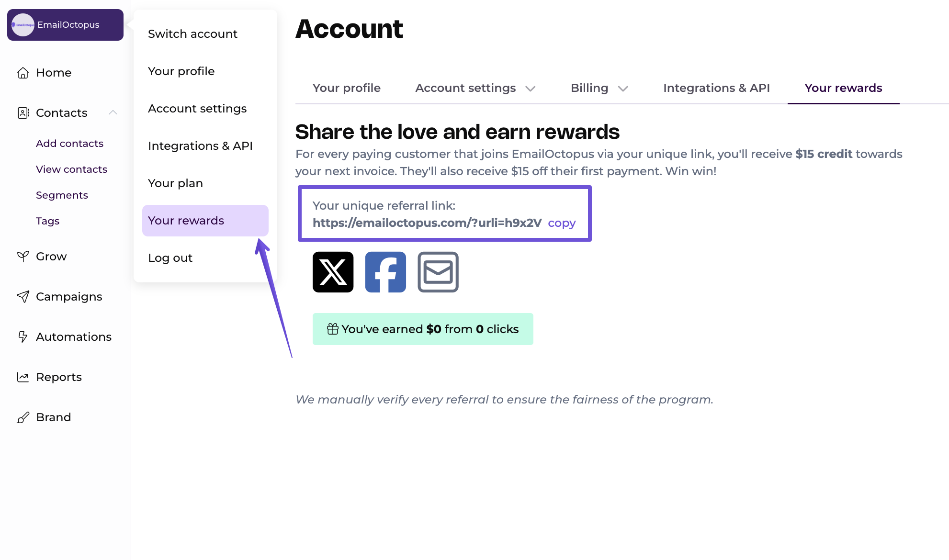Open the Brand section
This screenshot has width=949, height=560.
click(54, 417)
